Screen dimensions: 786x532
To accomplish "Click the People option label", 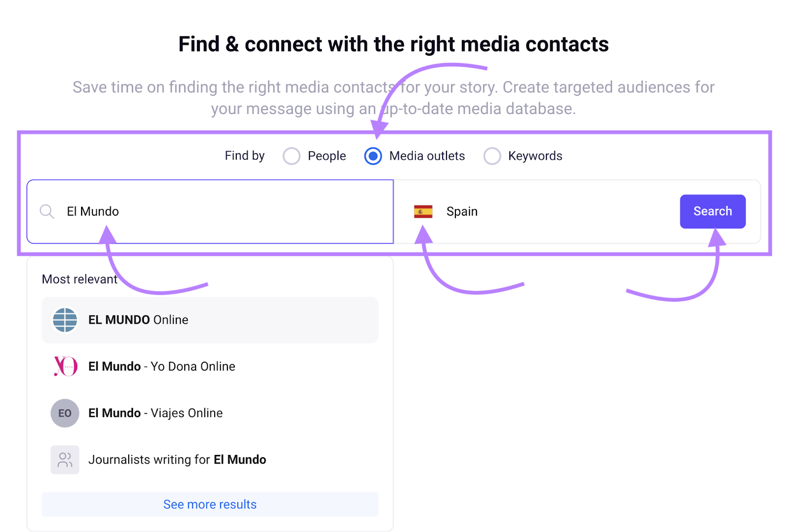I will (x=327, y=156).
